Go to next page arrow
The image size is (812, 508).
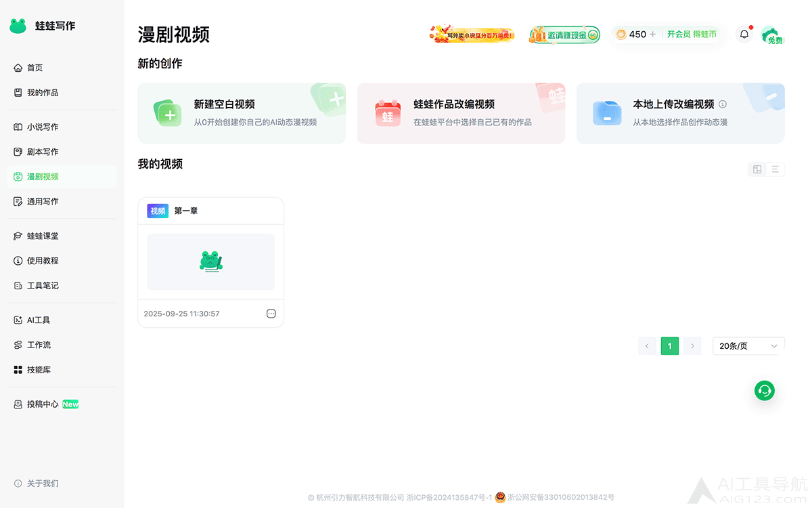692,346
